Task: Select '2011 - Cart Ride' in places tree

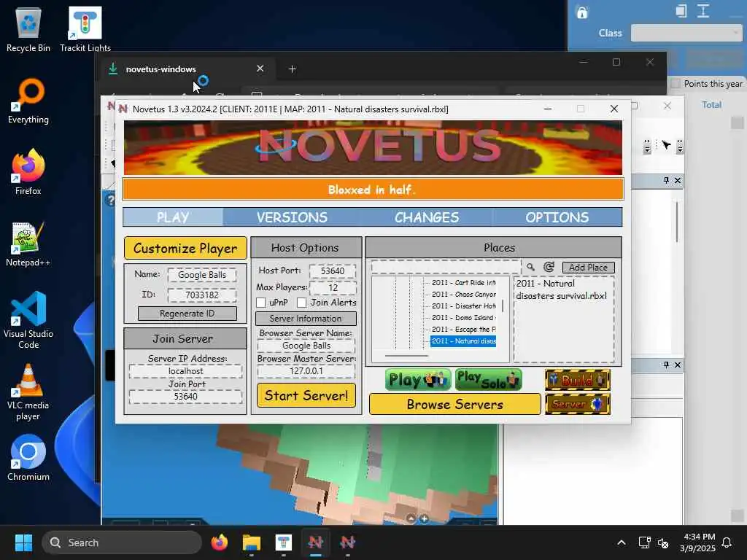Action: (463, 283)
